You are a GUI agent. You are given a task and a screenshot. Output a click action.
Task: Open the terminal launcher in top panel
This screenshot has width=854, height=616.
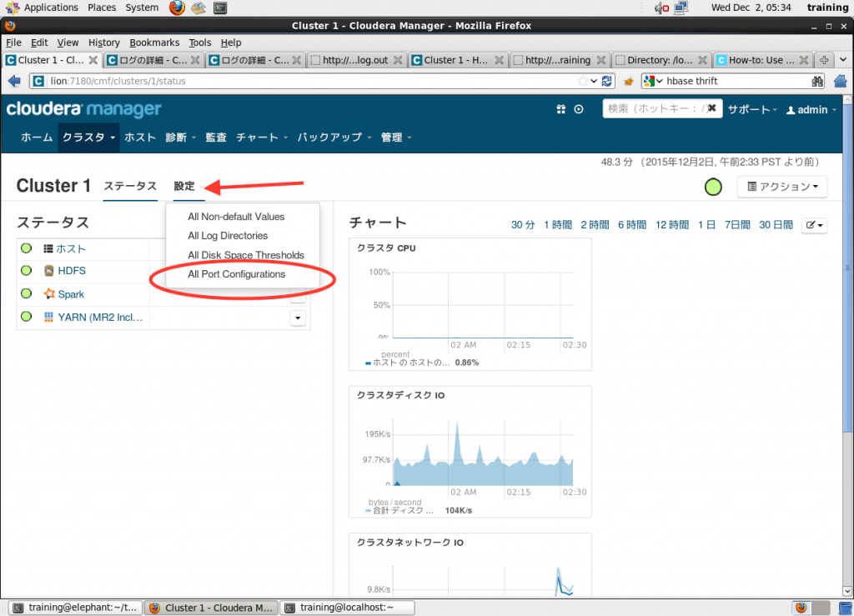coord(220,8)
